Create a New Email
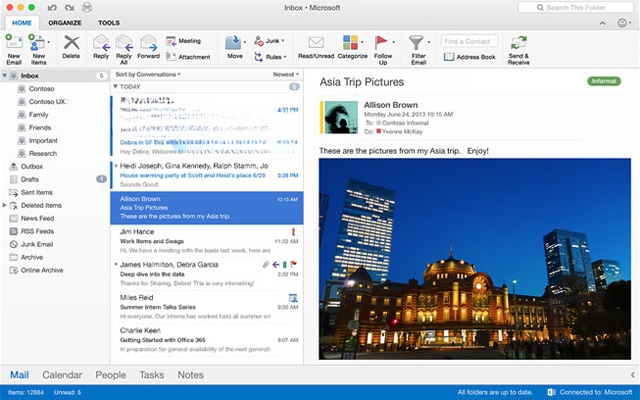This screenshot has height=400, width=640. click(13, 49)
